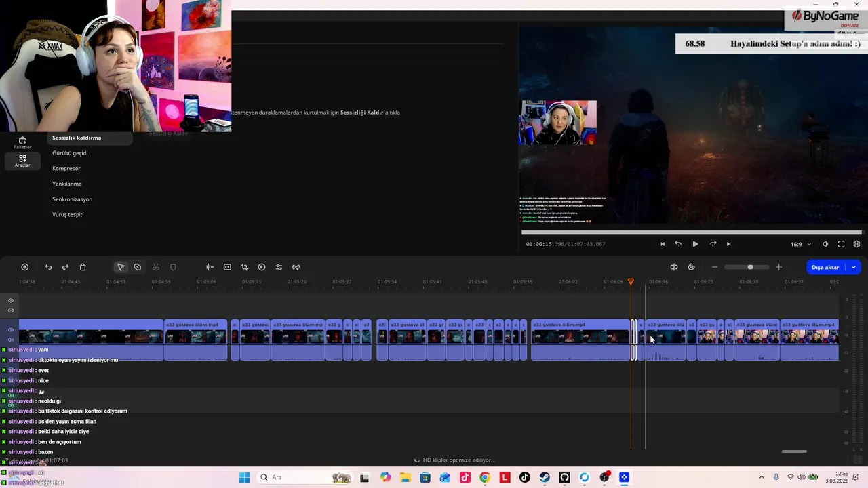Click the shield marker icon in toolbar
Screen dimensions: 868x488
pyautogui.click(x=173, y=267)
